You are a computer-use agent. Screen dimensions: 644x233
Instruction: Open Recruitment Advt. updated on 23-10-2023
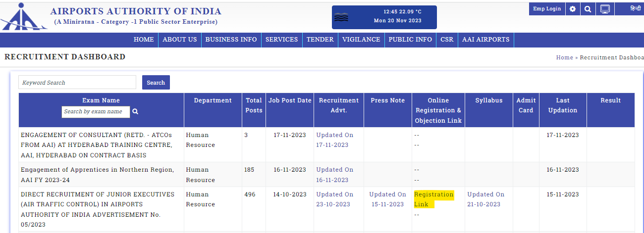point(335,199)
